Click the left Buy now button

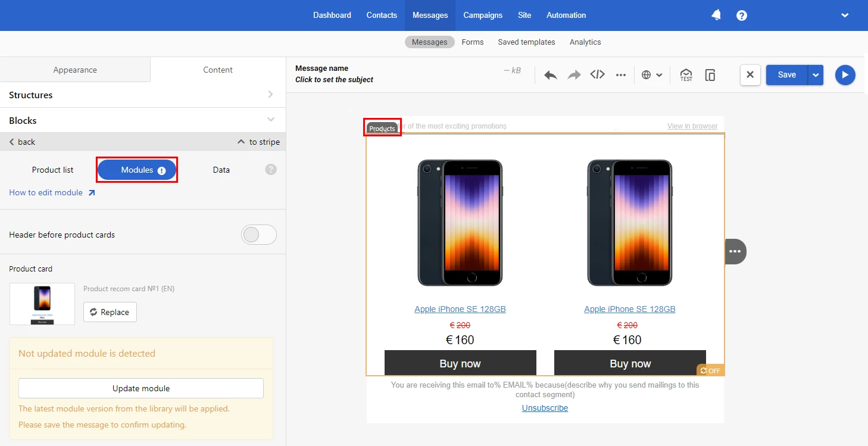460,363
